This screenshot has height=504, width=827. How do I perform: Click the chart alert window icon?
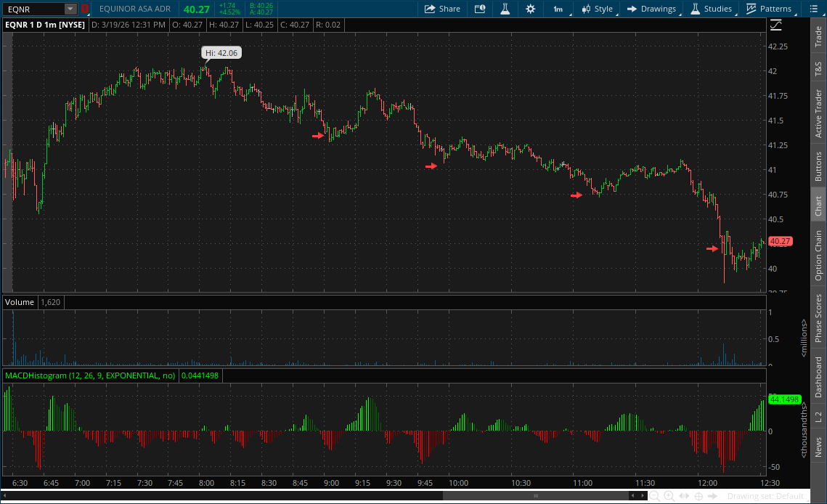pos(480,9)
